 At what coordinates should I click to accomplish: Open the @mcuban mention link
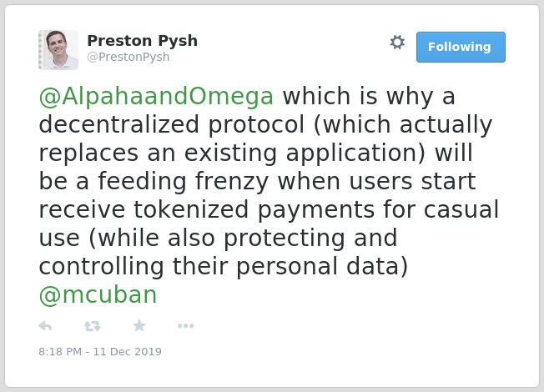pyautogui.click(x=98, y=295)
